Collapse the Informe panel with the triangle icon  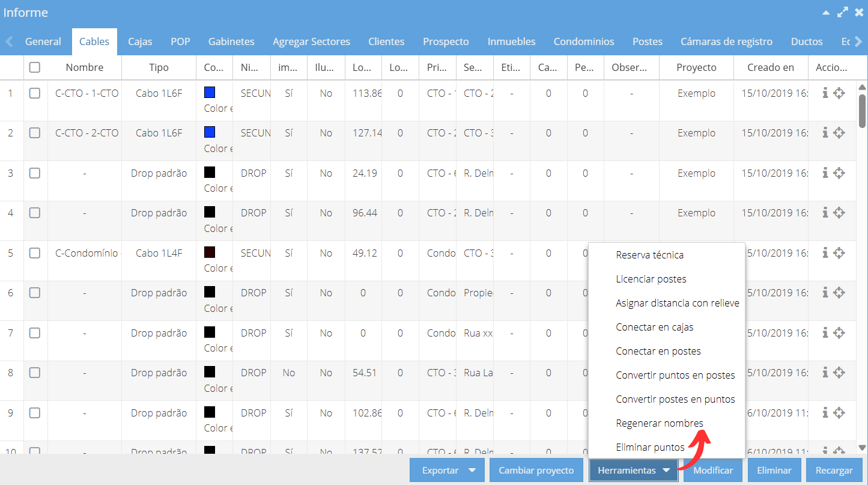[827, 13]
